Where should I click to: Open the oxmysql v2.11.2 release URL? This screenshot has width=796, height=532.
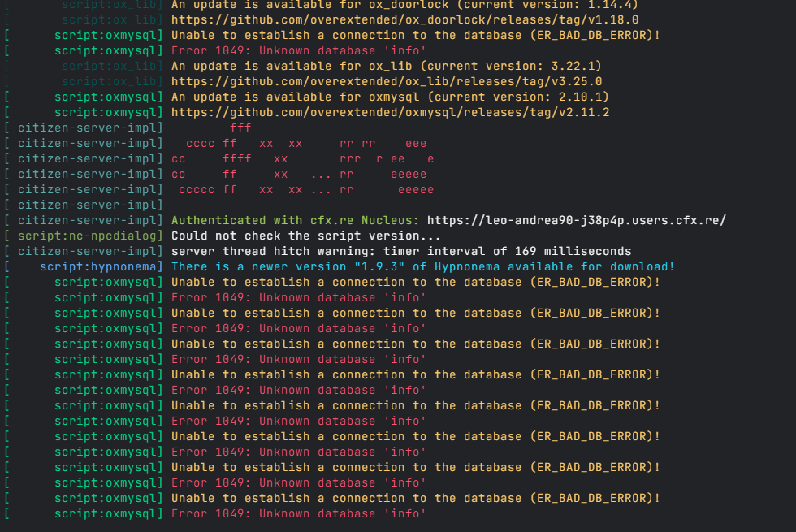390,113
